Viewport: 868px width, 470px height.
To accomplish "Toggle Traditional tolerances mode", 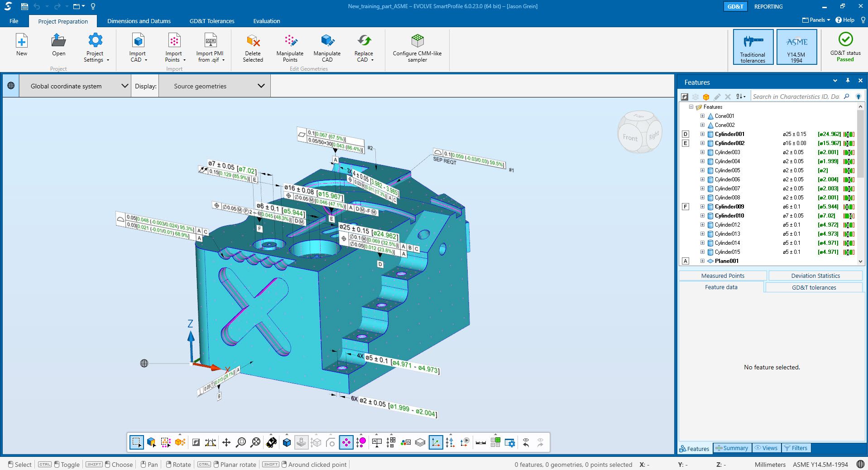I will pos(753,47).
